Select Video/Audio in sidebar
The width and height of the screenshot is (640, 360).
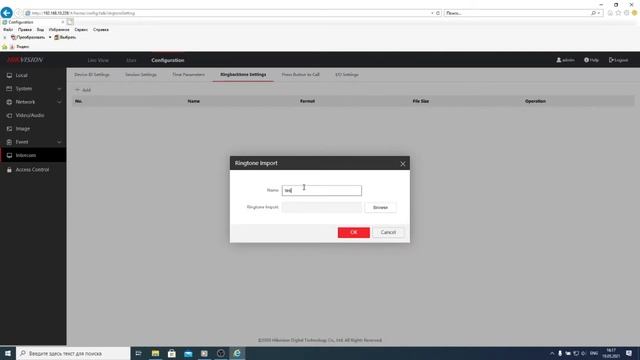33,116
